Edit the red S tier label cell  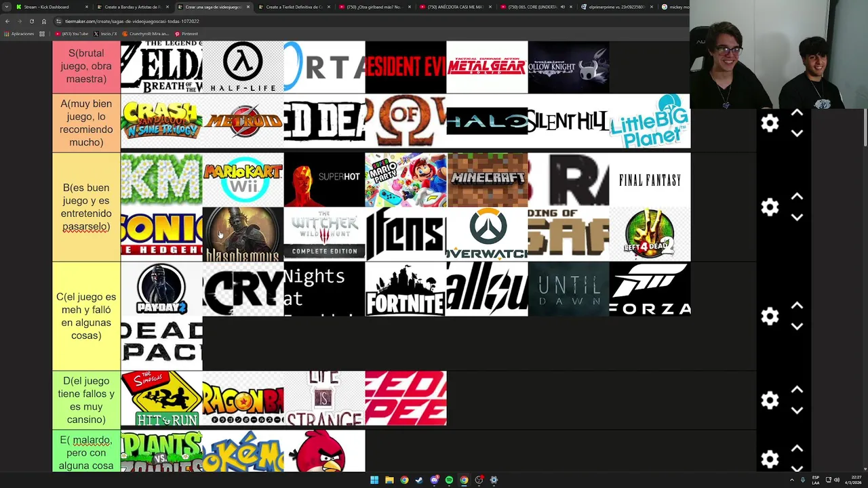coord(86,66)
